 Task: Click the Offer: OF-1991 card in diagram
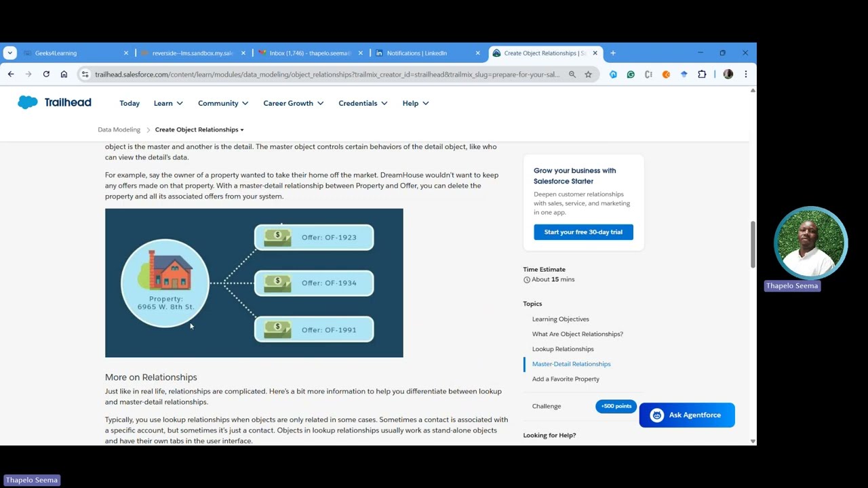point(314,329)
